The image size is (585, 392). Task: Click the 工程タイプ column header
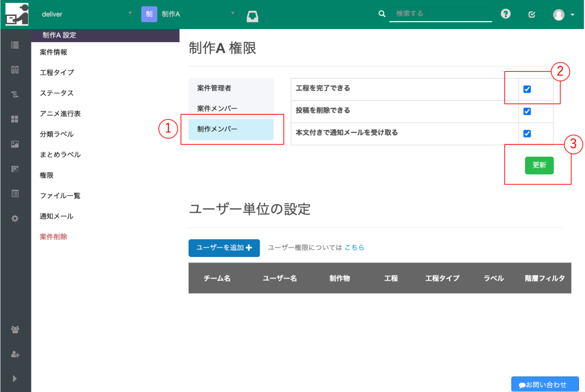pyautogui.click(x=443, y=278)
